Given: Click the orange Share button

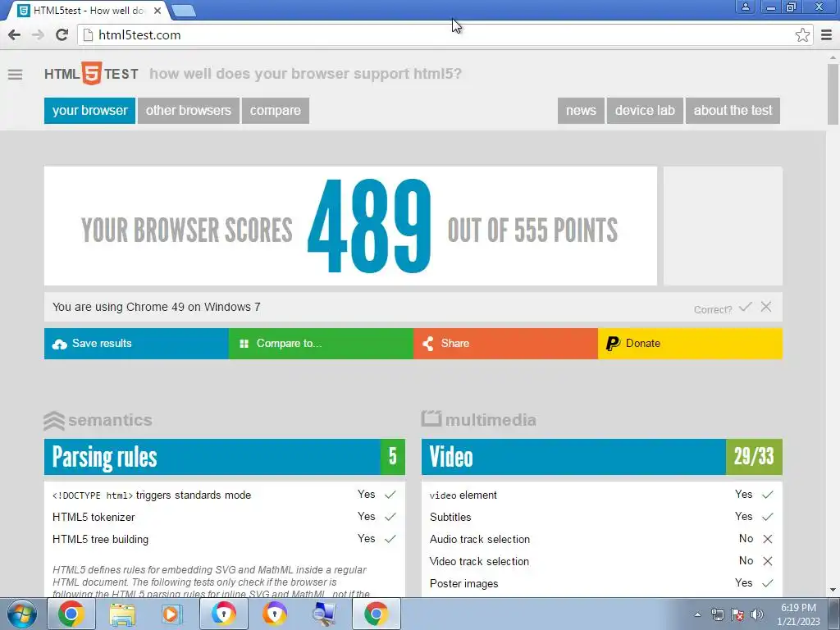Looking at the screenshot, I should click(505, 344).
